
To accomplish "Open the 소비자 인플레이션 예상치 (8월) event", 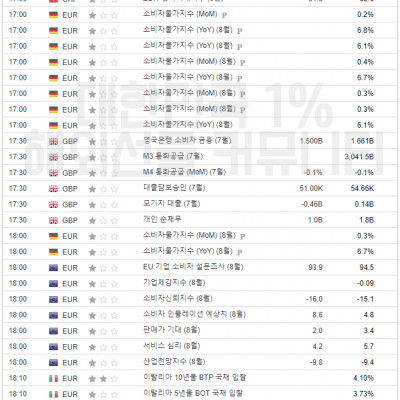I will pyautogui.click(x=194, y=314).
